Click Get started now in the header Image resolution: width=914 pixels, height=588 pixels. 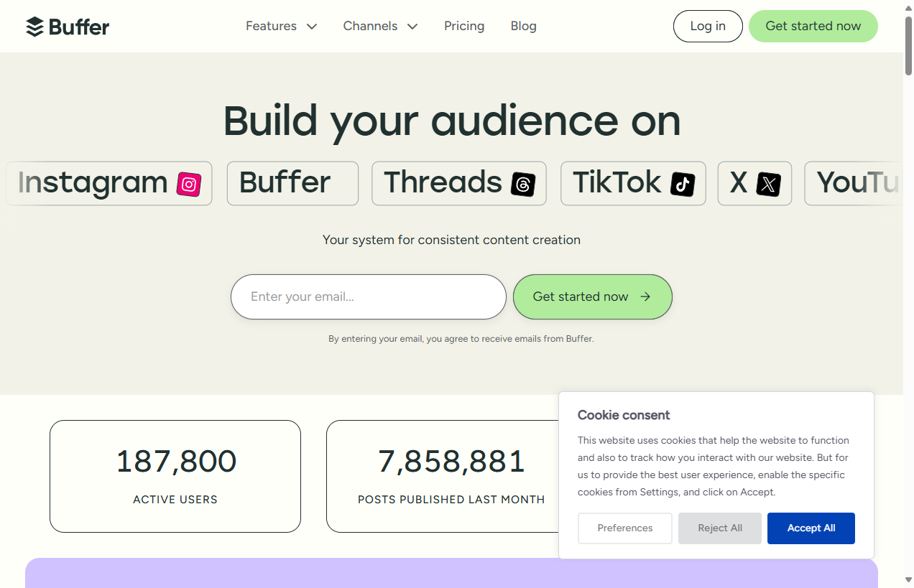click(813, 26)
